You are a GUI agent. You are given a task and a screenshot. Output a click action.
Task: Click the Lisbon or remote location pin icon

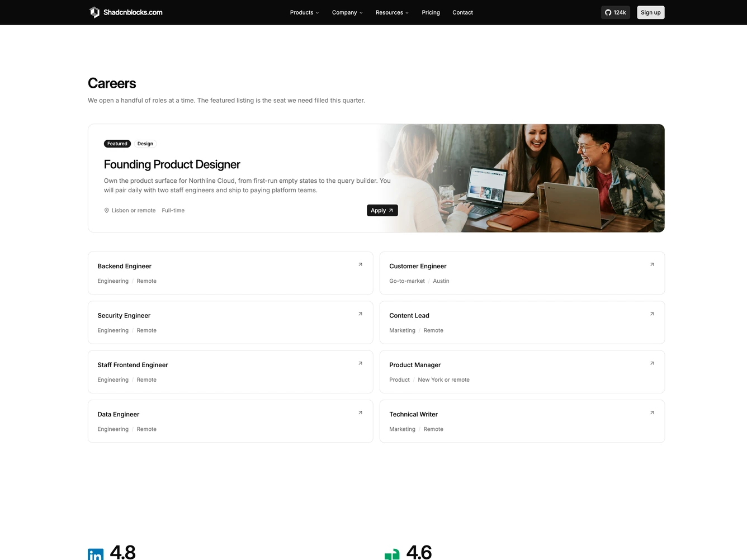[x=107, y=211]
